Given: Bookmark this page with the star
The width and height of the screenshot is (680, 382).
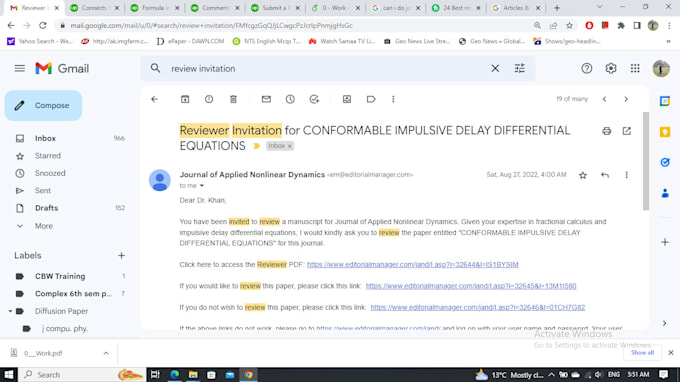Looking at the screenshot, I should 569,26.
